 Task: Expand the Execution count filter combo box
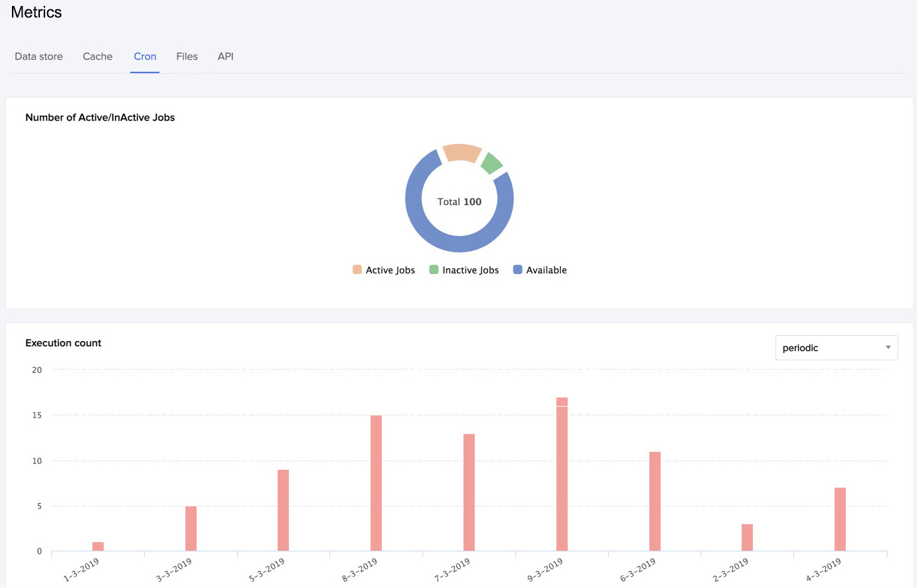pyautogui.click(x=837, y=347)
